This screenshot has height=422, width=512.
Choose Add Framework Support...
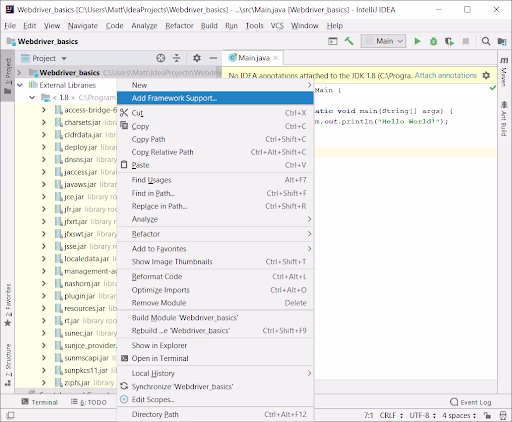click(x=215, y=98)
